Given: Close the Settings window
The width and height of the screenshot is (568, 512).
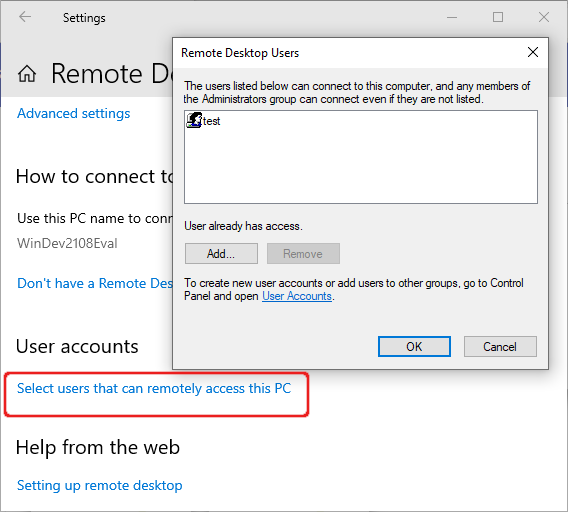Looking at the screenshot, I should [543, 17].
